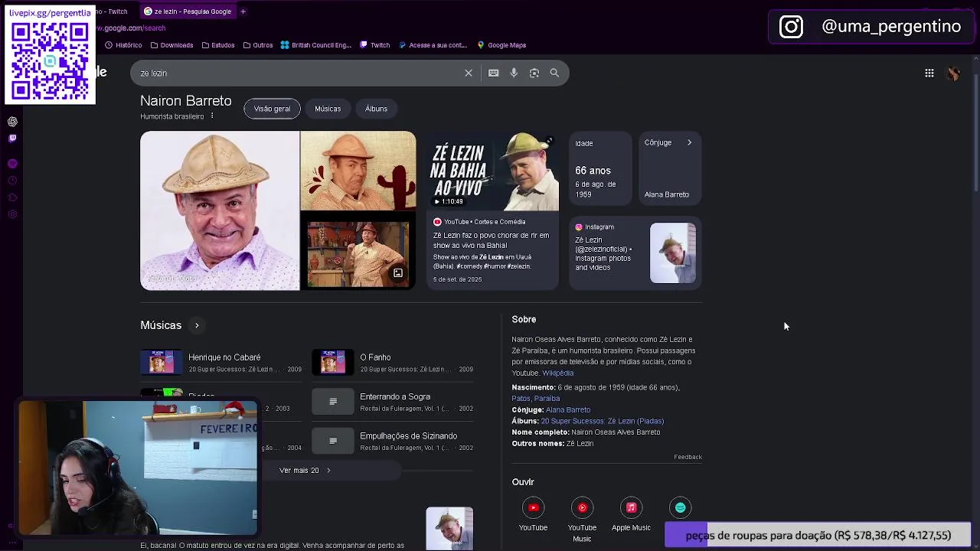The width and height of the screenshot is (980, 551).
Task: Open the Idade 66 anos card
Action: pos(601,168)
